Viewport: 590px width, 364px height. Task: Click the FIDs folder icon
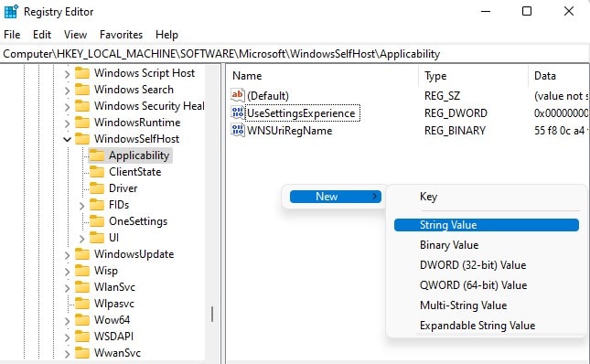click(97, 205)
